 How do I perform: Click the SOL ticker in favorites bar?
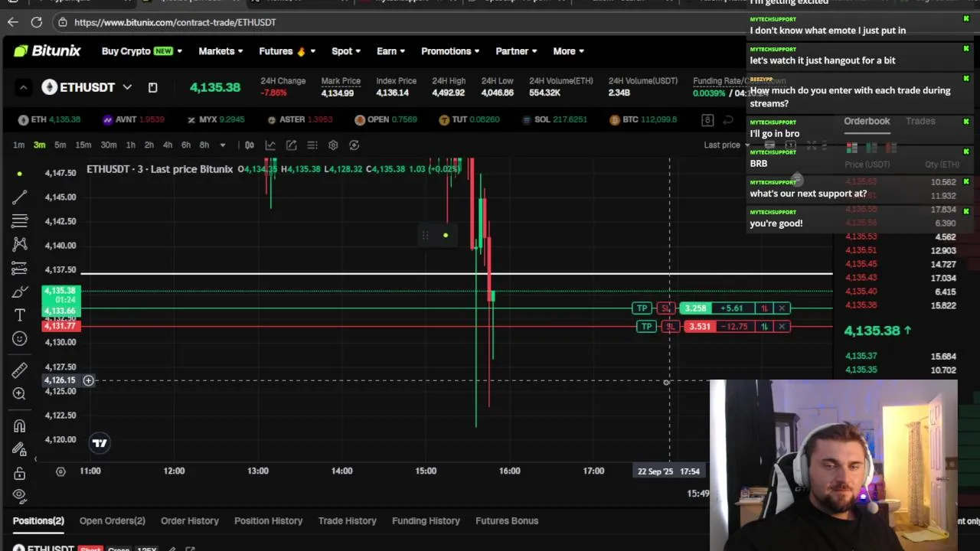tap(556, 119)
